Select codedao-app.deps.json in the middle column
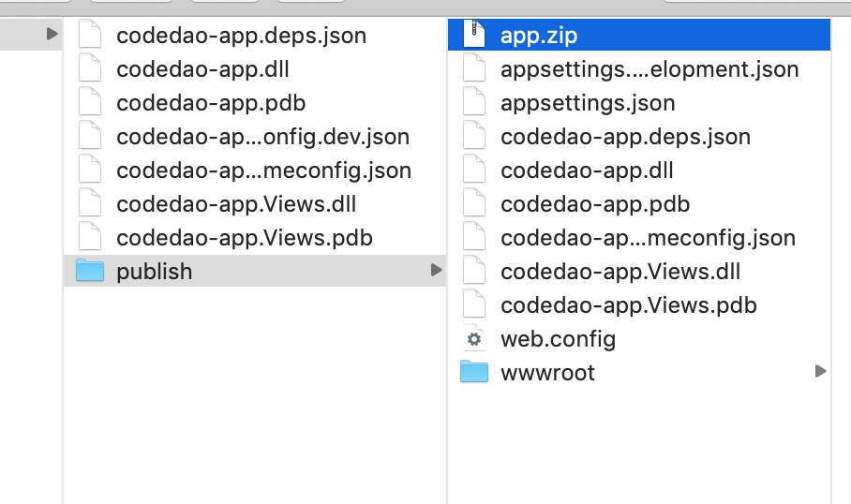This screenshot has height=504, width=851. (241, 36)
